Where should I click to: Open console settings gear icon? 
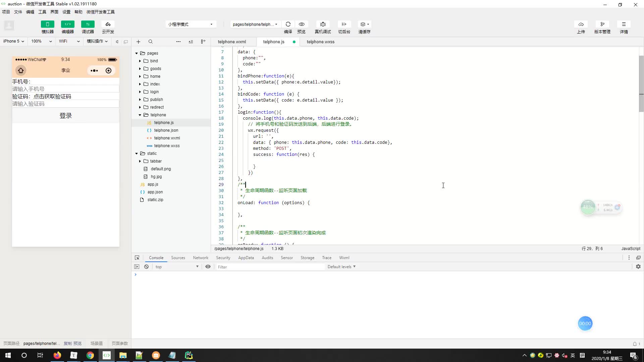click(638, 267)
